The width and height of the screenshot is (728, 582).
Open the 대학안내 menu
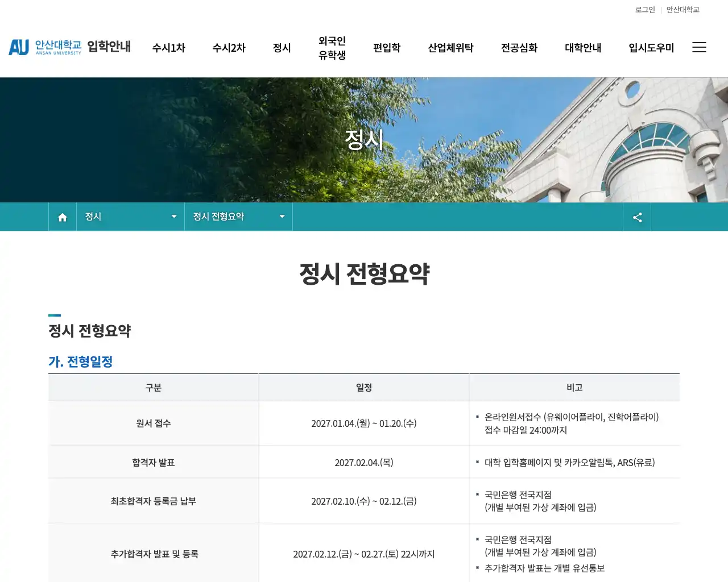(583, 48)
